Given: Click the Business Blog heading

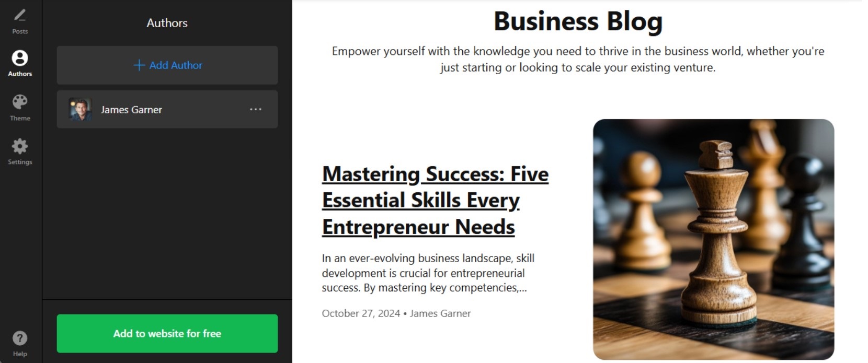Looking at the screenshot, I should coord(577,21).
